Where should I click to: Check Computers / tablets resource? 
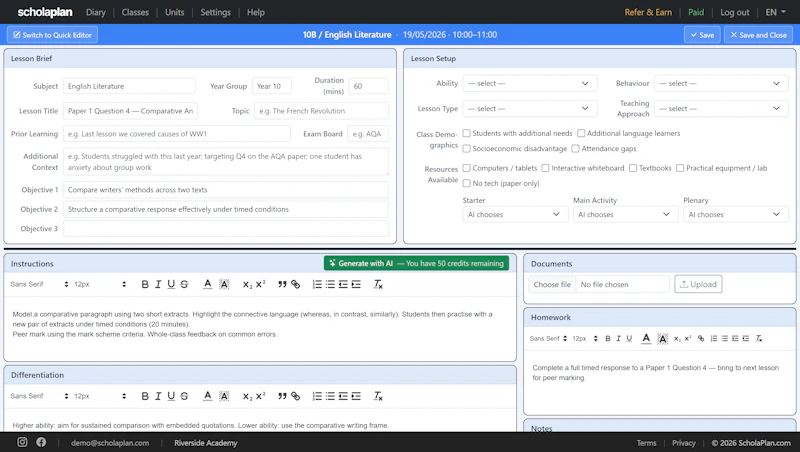(x=466, y=168)
